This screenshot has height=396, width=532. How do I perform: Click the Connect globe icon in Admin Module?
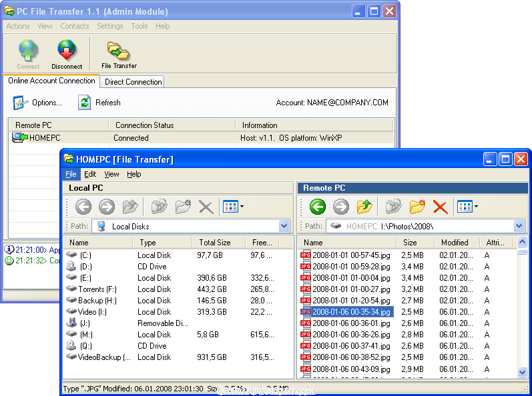tap(28, 51)
